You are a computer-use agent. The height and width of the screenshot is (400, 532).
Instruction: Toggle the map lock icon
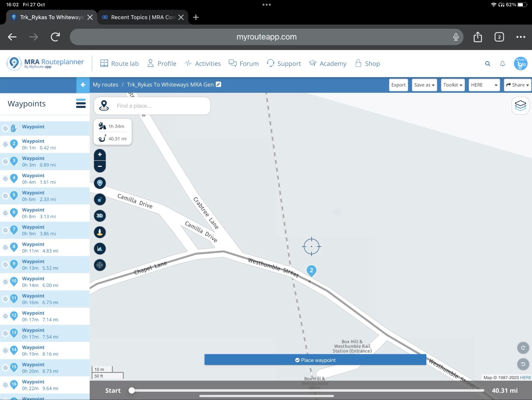(x=100, y=199)
